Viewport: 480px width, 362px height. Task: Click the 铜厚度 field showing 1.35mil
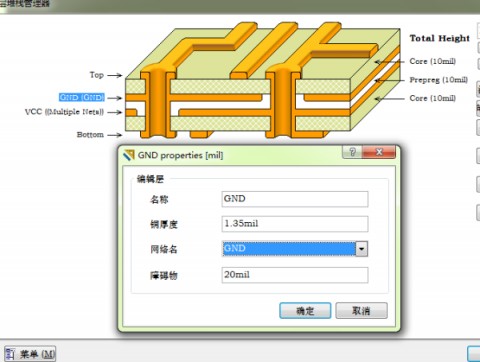[295, 224]
